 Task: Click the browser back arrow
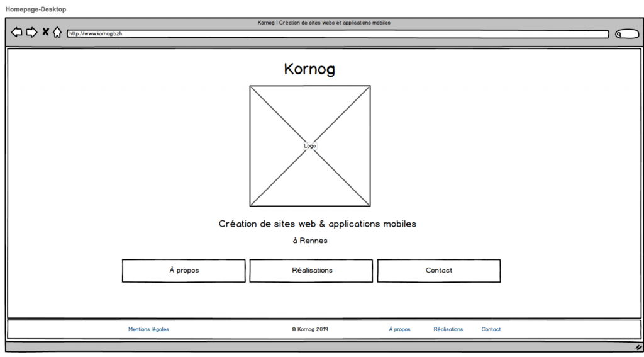click(x=16, y=32)
